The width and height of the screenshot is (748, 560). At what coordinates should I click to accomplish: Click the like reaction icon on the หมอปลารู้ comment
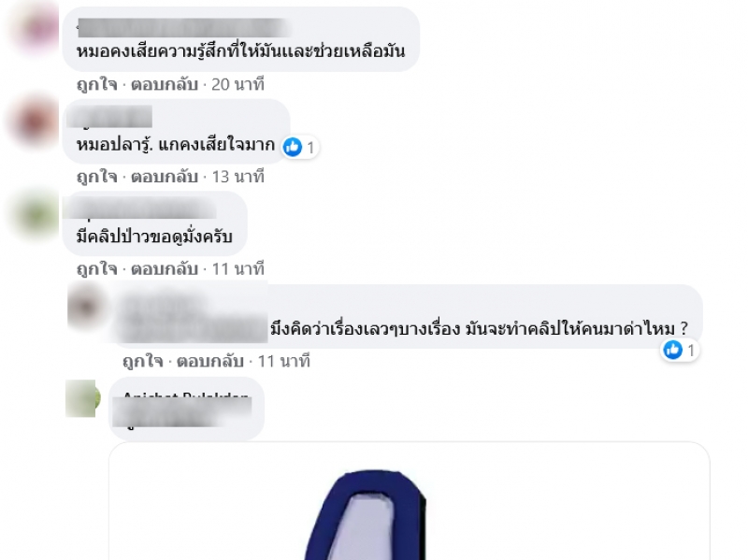(x=293, y=147)
